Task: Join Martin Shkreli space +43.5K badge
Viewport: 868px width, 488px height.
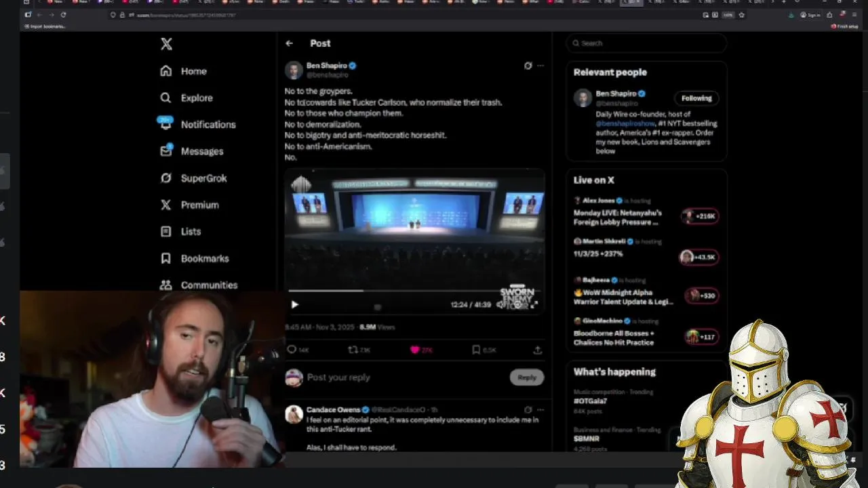Action: pyautogui.click(x=698, y=257)
